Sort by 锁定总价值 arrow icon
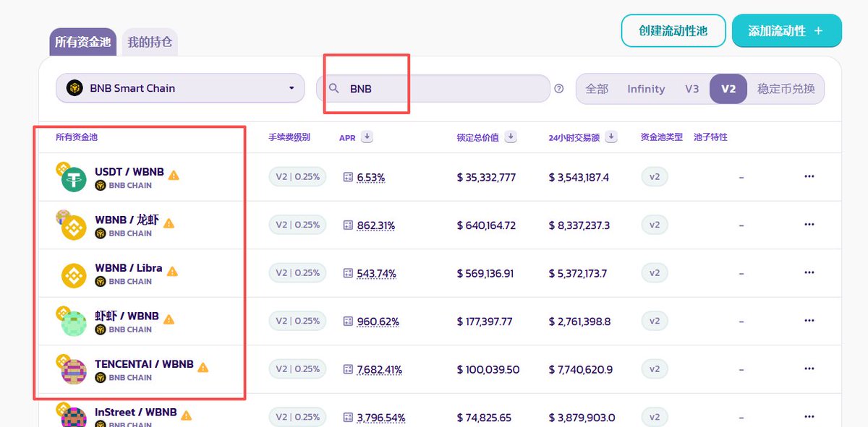 click(511, 137)
